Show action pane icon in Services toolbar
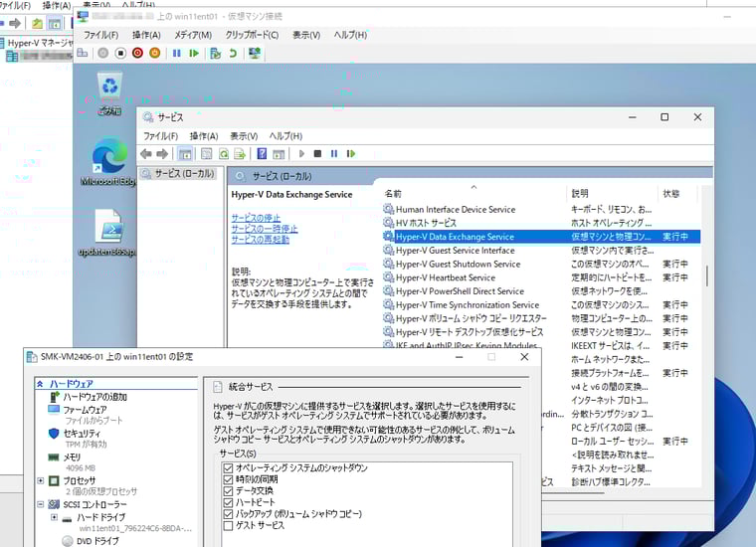756x547 pixels. pyautogui.click(x=279, y=154)
